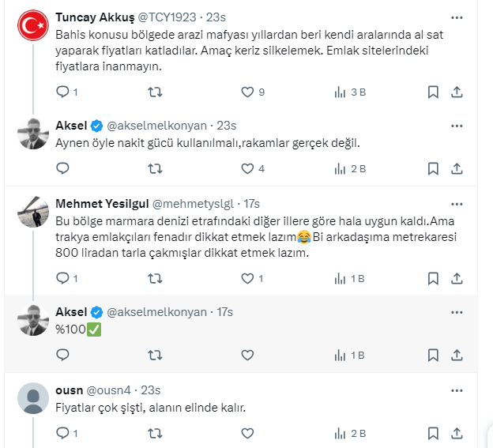This screenshot has width=493, height=448.
Task: Share Tuncay Akkuş's tweet
Action: 457,92
